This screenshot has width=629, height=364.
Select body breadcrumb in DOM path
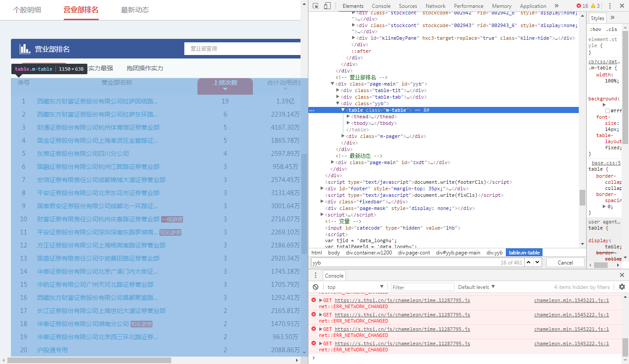pos(334,253)
